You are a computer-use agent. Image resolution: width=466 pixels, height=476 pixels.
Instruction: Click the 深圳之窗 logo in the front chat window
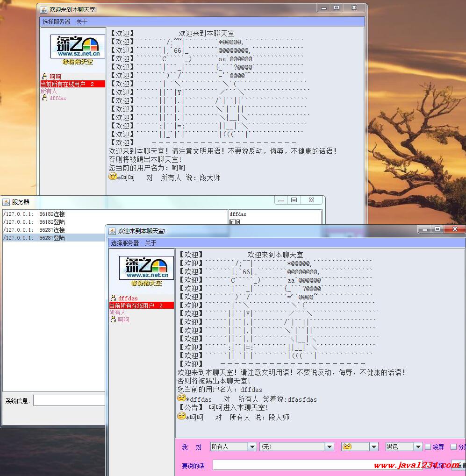coord(146,268)
